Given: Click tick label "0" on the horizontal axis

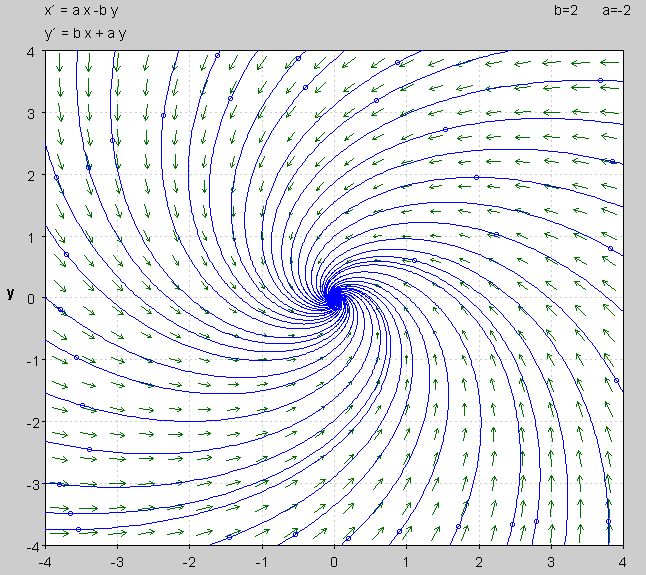Looking at the screenshot, I should tap(334, 562).
